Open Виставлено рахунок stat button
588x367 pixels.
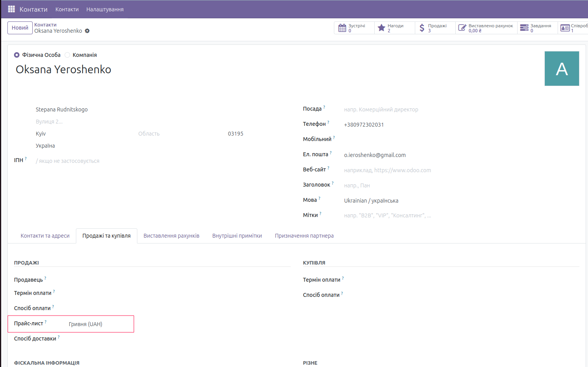pyautogui.click(x=486, y=28)
